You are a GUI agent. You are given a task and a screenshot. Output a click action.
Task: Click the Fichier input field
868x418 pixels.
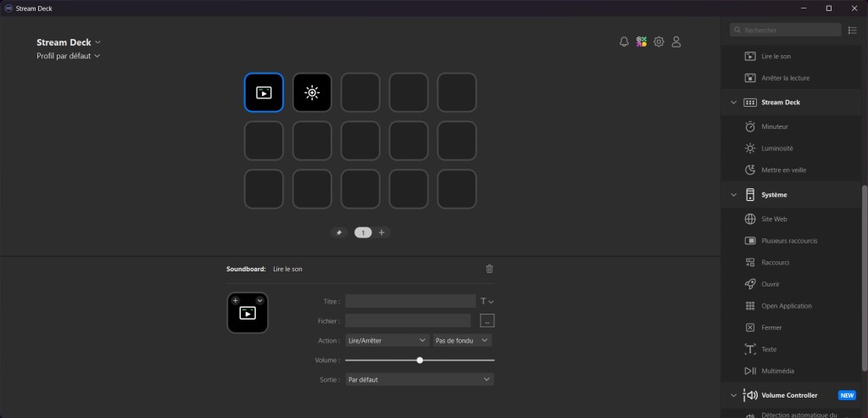point(408,320)
